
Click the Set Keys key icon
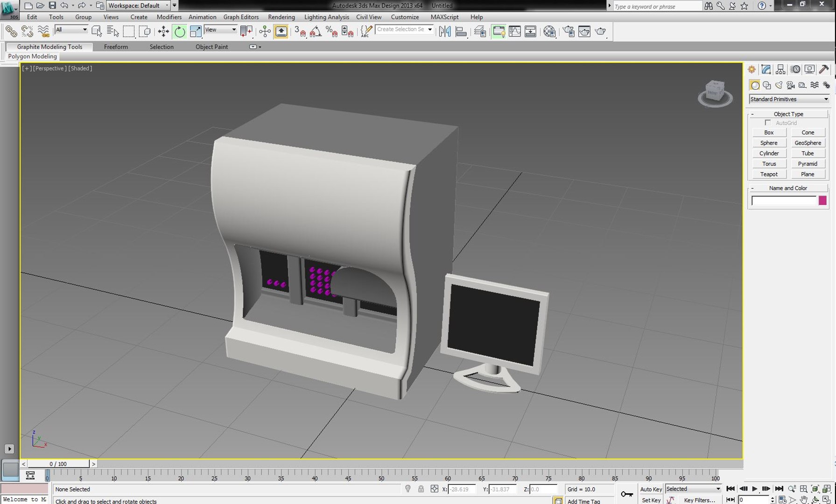click(627, 494)
